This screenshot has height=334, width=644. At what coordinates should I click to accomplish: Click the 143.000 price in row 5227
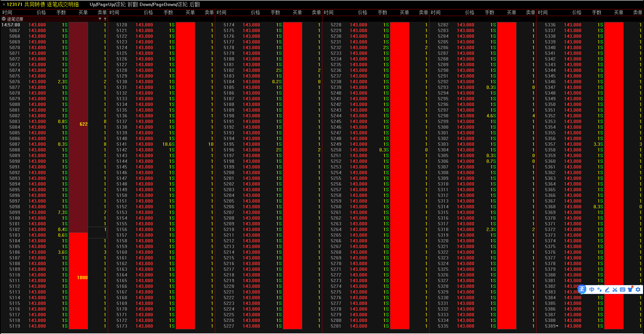pyautogui.click(x=251, y=326)
